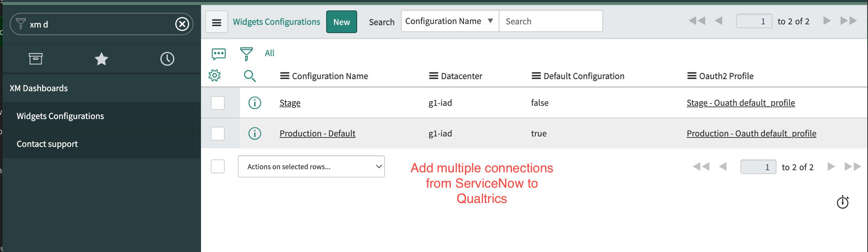Open personalize list gear icon
The width and height of the screenshot is (868, 252).
[215, 76]
